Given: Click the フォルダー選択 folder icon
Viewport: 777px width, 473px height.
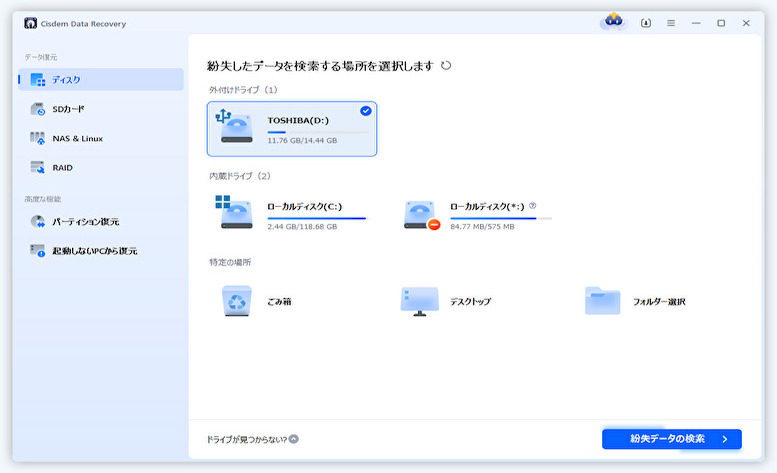Looking at the screenshot, I should coord(603,301).
